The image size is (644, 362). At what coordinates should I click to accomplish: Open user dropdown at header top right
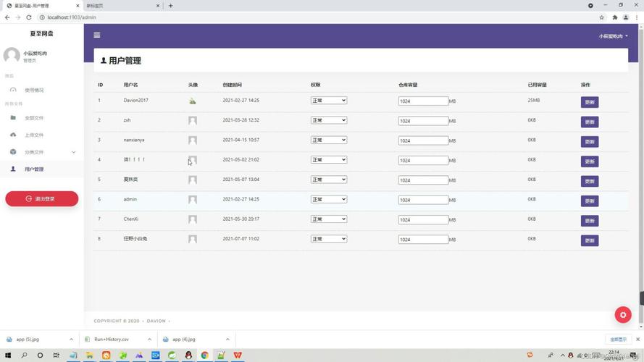pyautogui.click(x=613, y=36)
